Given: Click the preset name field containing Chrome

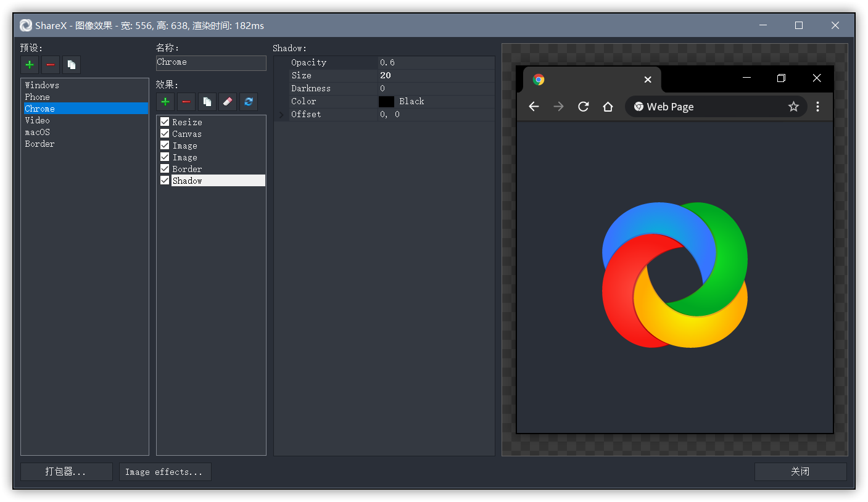Looking at the screenshot, I should point(211,63).
